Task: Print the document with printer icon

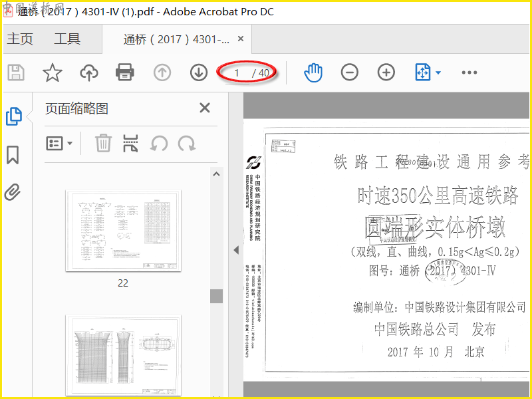Action: pos(125,72)
